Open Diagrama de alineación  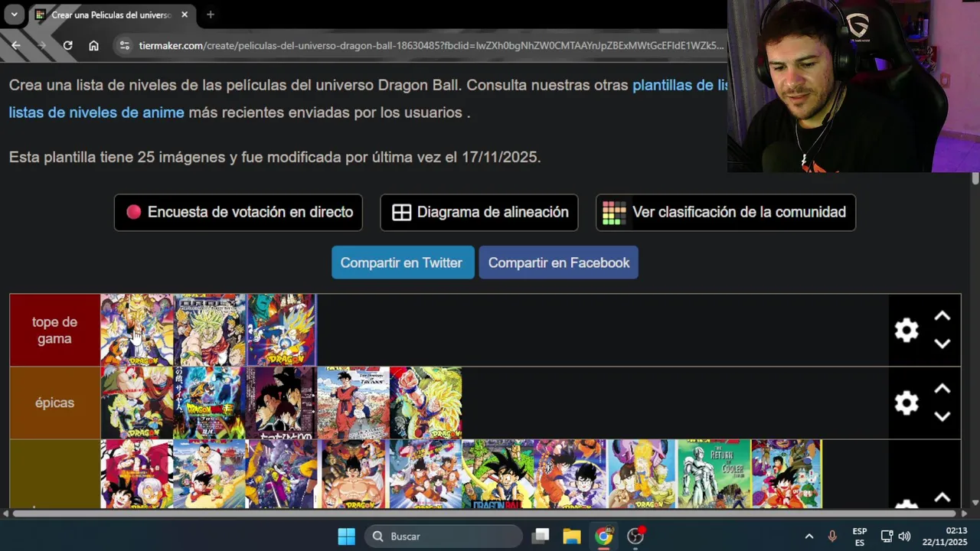click(479, 212)
